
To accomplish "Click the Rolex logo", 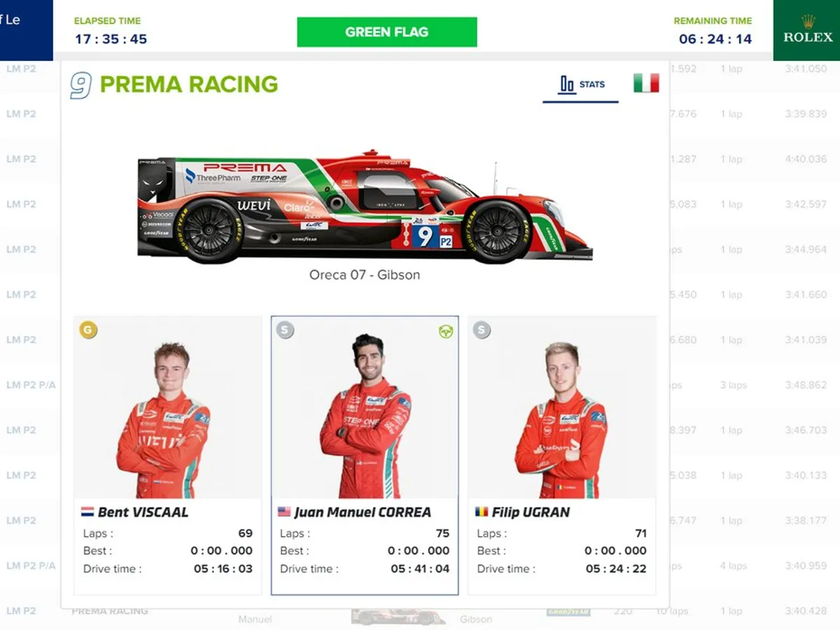I will pos(807,30).
